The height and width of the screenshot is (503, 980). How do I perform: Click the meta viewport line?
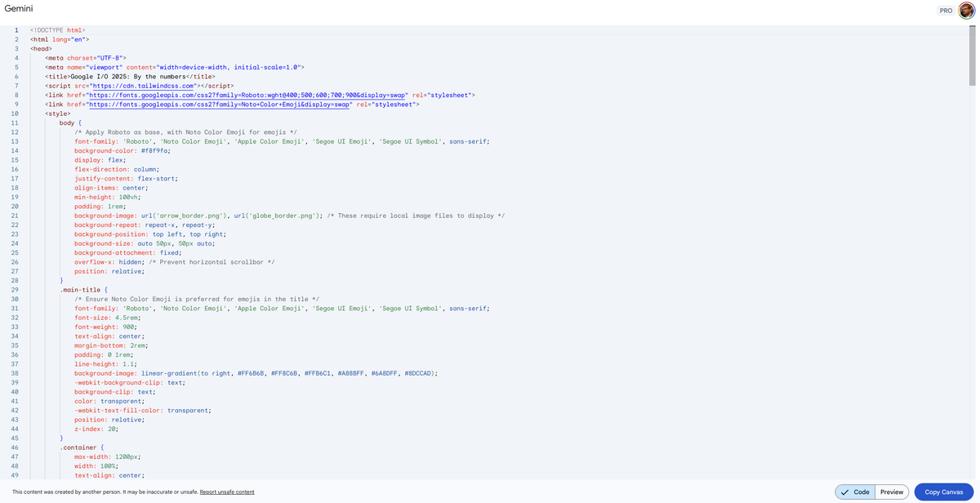(175, 67)
